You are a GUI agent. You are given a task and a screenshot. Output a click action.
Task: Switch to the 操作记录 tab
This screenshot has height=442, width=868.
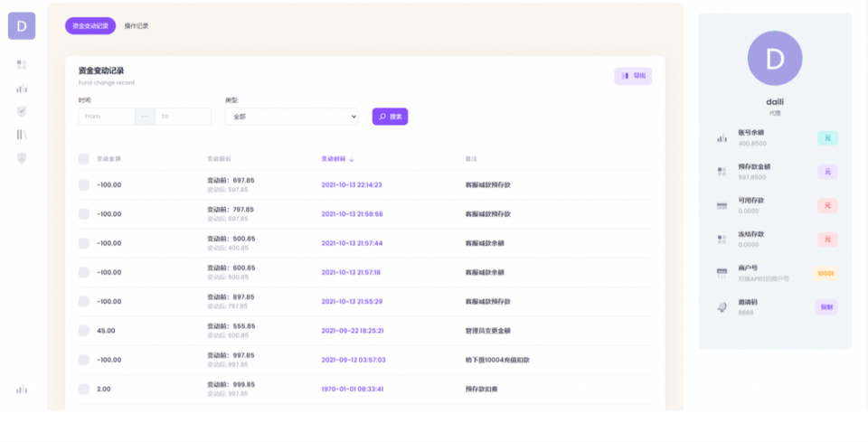point(137,26)
